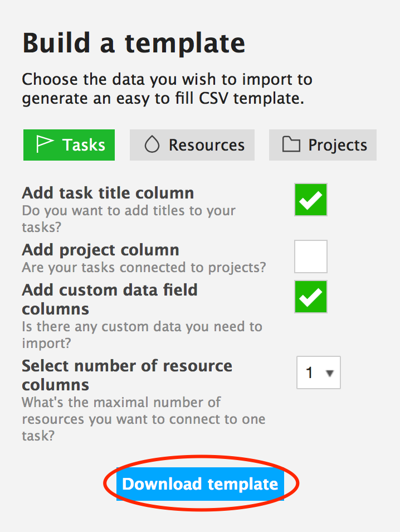The width and height of the screenshot is (400, 532).
Task: Click the droplet icon on Resources tab
Action: pos(152,144)
